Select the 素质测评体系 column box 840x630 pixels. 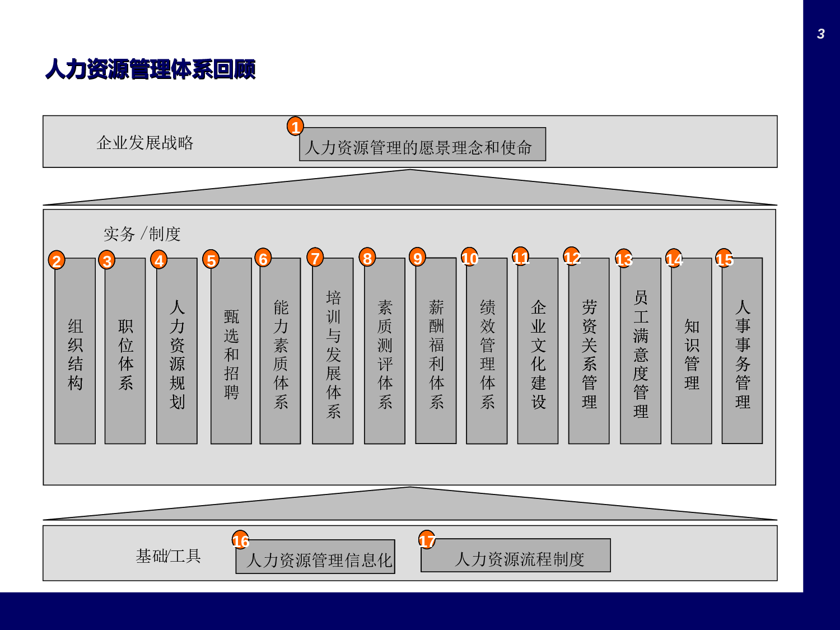coord(385,351)
